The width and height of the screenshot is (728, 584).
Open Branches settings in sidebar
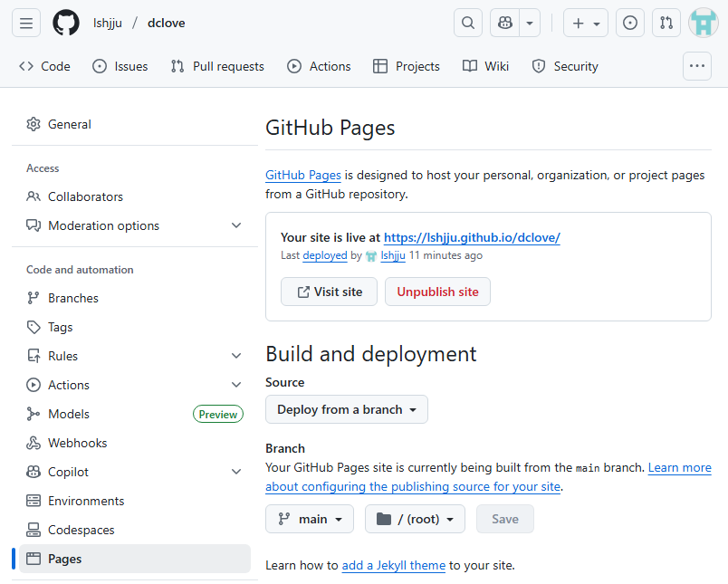(135, 298)
